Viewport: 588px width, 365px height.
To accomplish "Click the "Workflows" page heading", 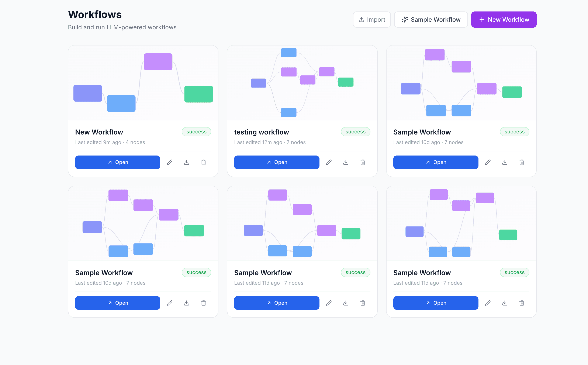I will [95, 14].
